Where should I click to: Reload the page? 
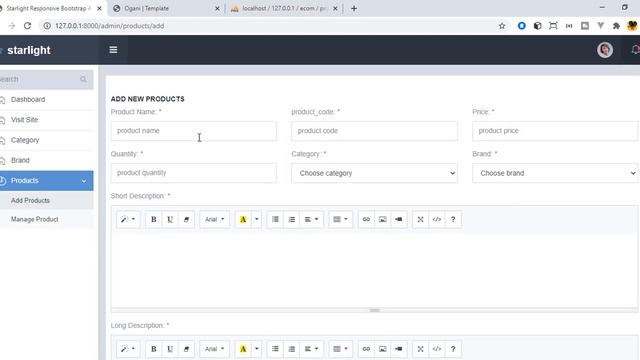(27, 26)
